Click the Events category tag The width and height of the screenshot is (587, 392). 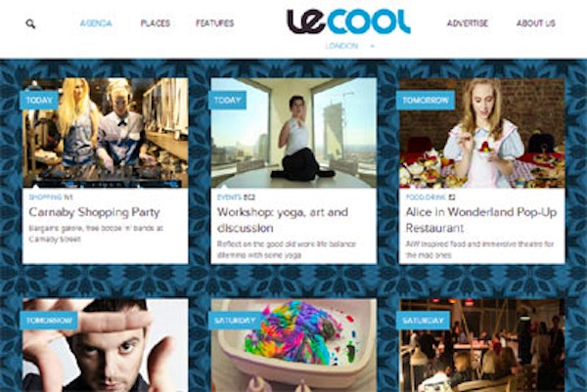pyautogui.click(x=229, y=197)
